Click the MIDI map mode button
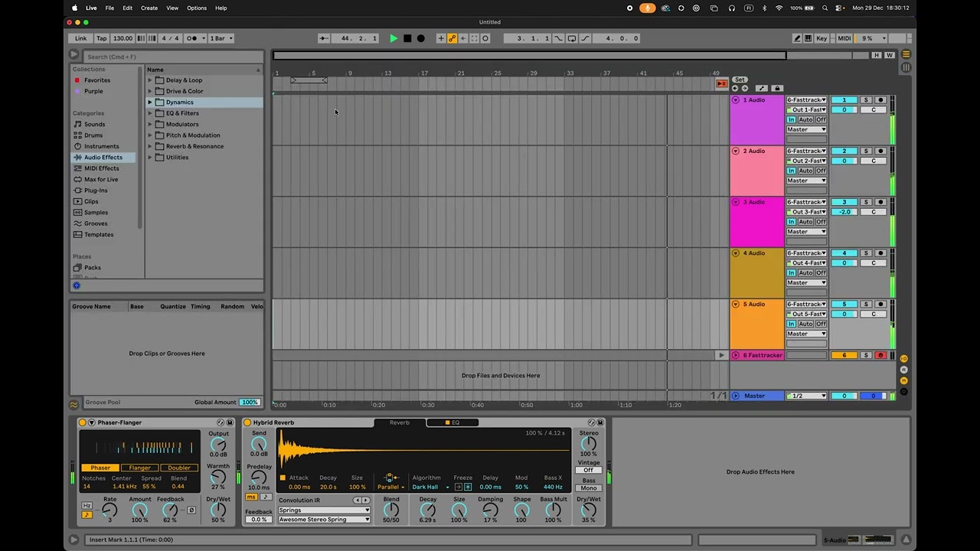The height and width of the screenshot is (551, 980). pyautogui.click(x=844, y=38)
